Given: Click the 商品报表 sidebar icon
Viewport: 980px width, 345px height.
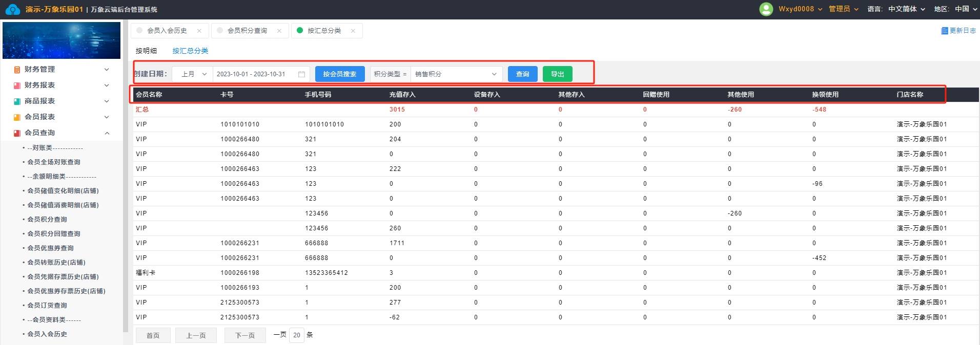Looking at the screenshot, I should [x=17, y=101].
